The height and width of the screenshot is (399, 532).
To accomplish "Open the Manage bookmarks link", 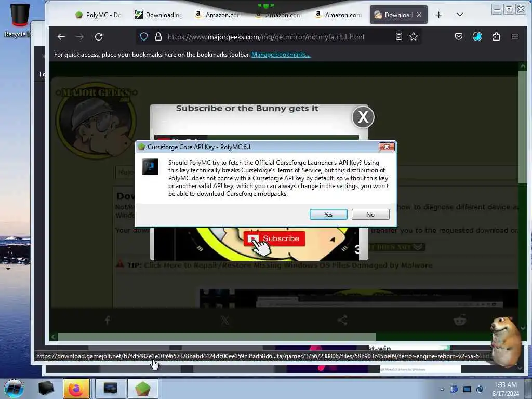I will coord(281,55).
